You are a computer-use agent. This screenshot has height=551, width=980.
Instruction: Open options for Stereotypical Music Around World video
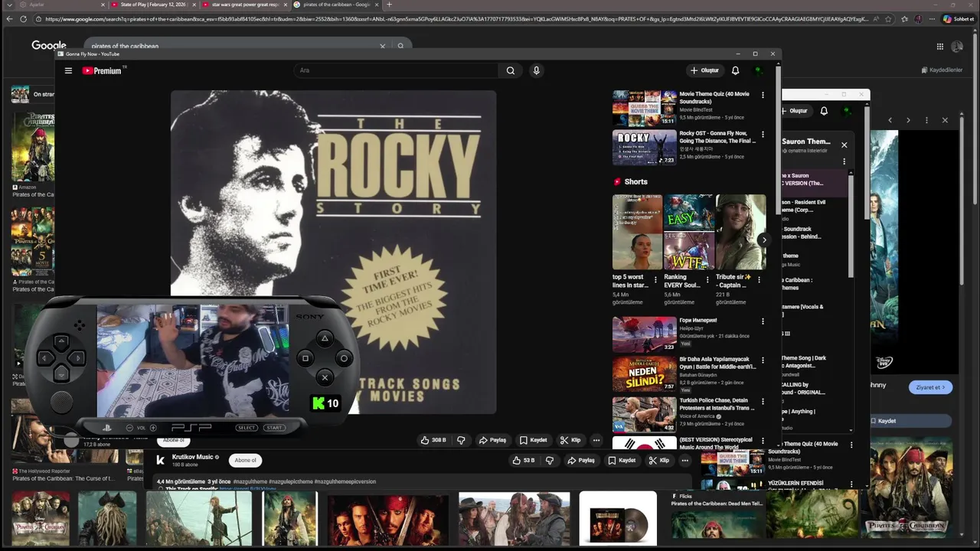(x=763, y=441)
